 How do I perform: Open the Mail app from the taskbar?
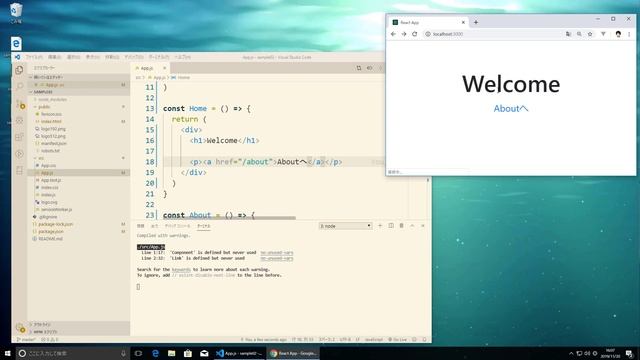click(x=204, y=353)
